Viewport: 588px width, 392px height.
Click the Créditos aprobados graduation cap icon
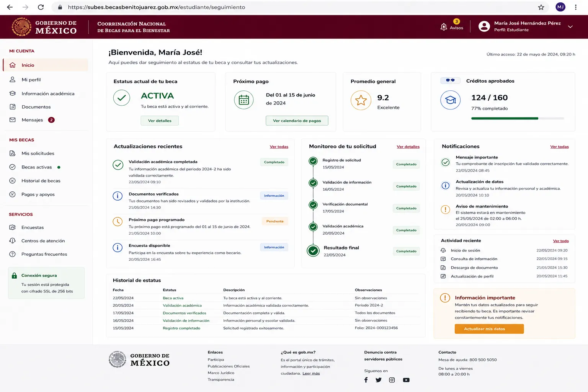pyautogui.click(x=451, y=100)
